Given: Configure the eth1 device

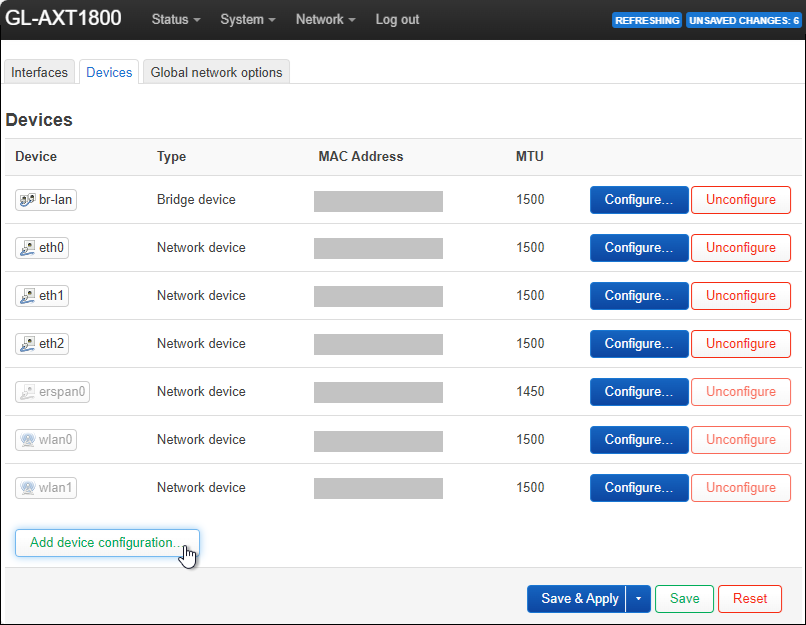Looking at the screenshot, I should (639, 296).
